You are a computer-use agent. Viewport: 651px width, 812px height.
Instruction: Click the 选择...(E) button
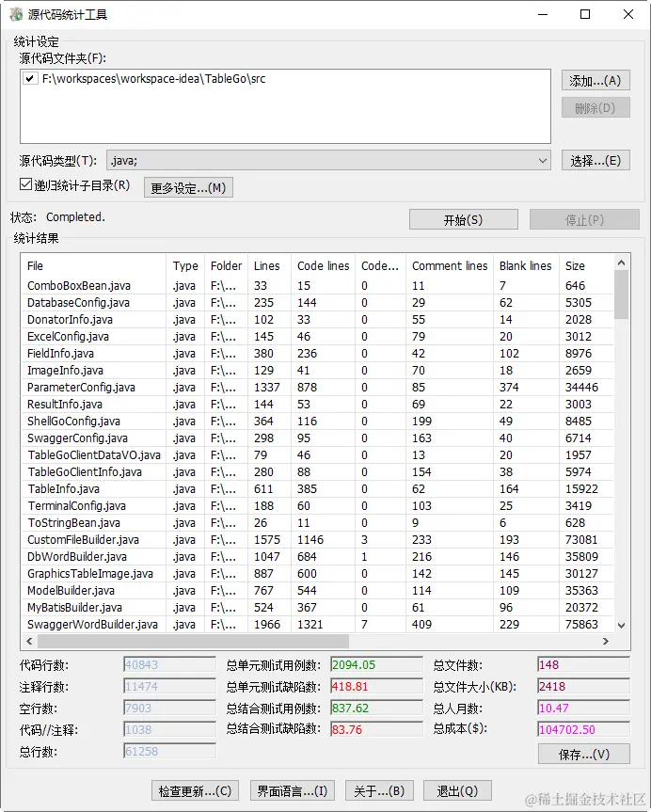tap(595, 161)
